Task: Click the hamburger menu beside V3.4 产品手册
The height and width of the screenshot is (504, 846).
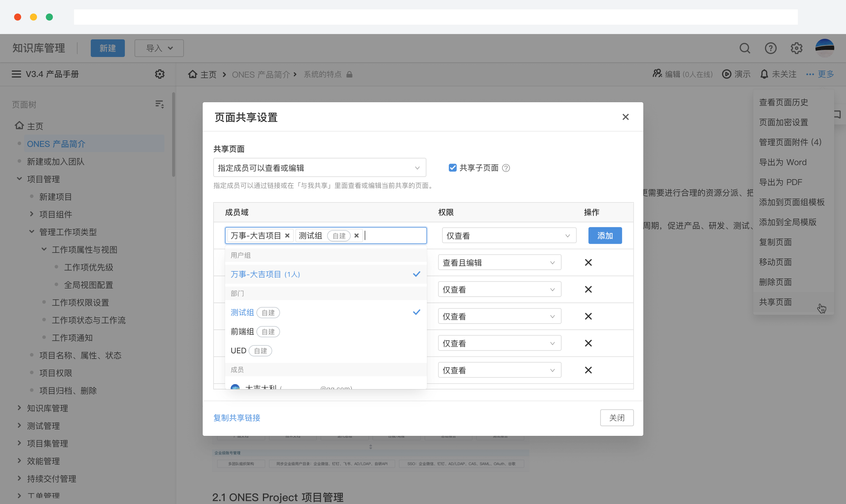Action: click(x=16, y=74)
